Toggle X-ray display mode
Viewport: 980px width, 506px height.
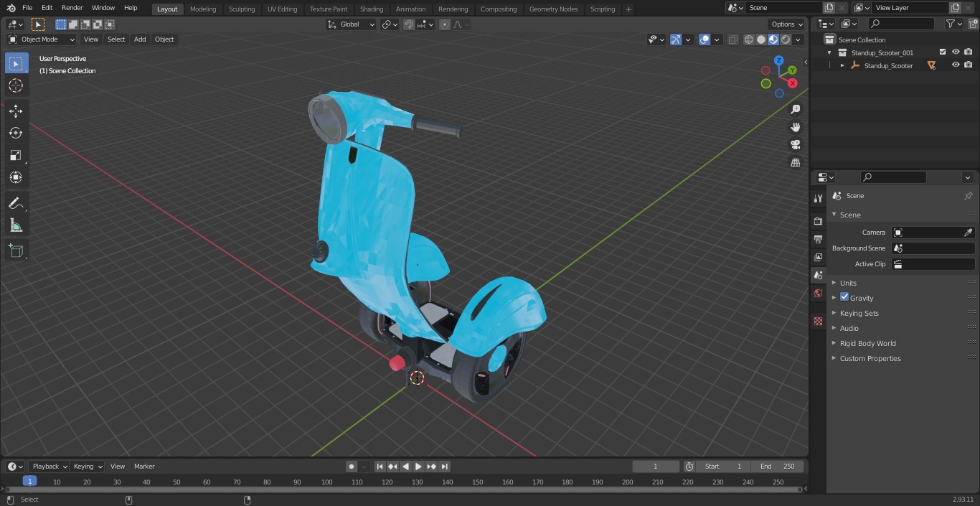[732, 39]
